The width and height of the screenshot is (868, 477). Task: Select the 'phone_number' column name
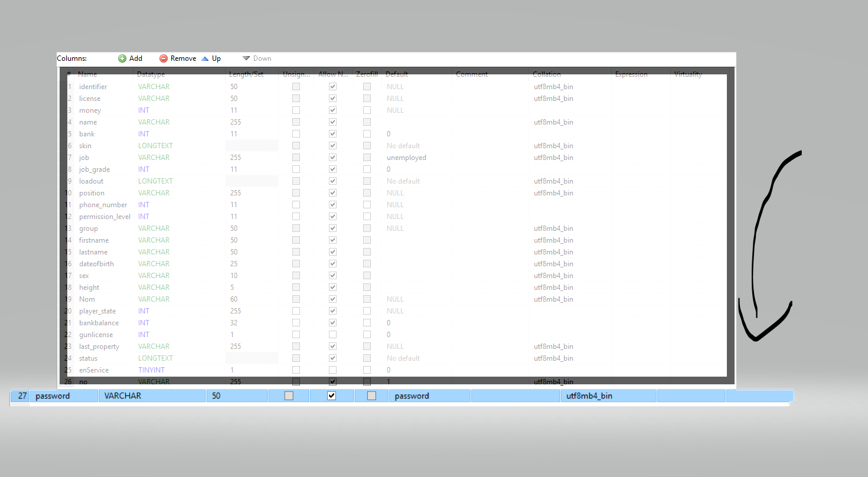pos(103,205)
